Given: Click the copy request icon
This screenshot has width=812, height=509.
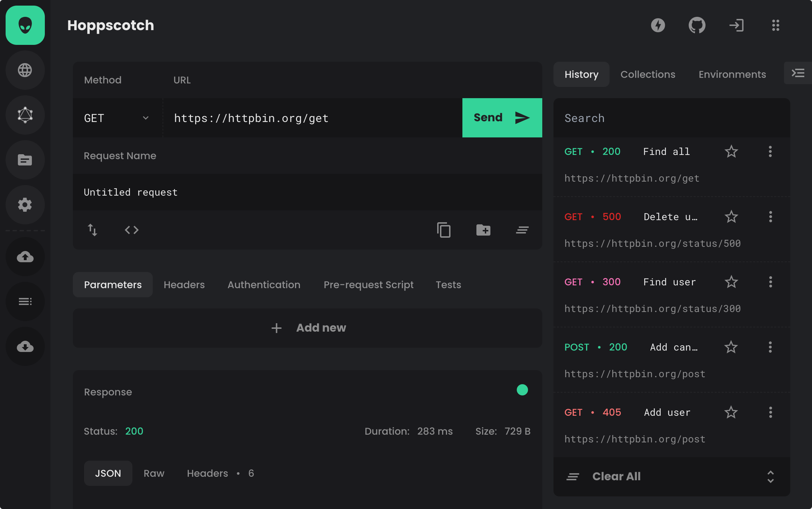Looking at the screenshot, I should (444, 230).
